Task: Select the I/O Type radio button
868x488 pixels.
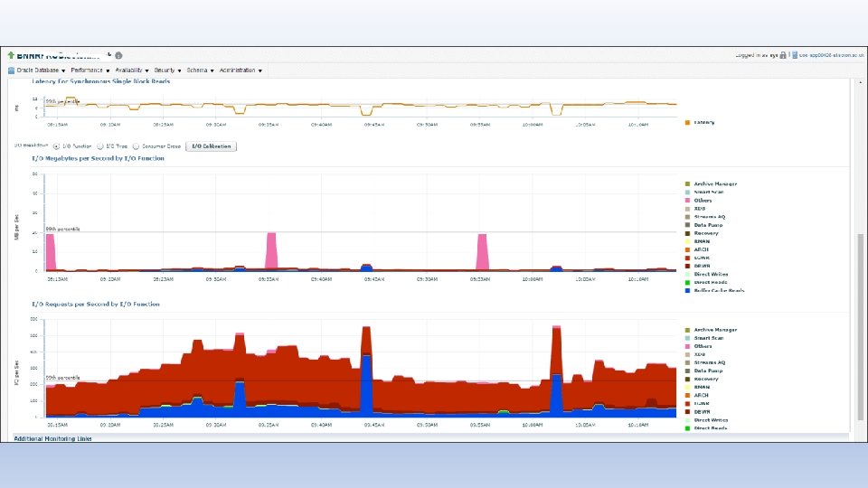Action: tap(100, 146)
